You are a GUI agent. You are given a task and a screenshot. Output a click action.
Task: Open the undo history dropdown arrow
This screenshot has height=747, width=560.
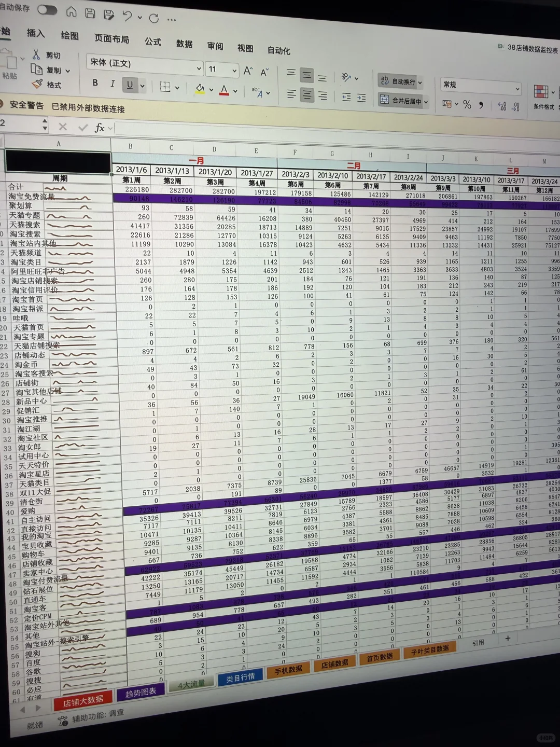pos(139,18)
